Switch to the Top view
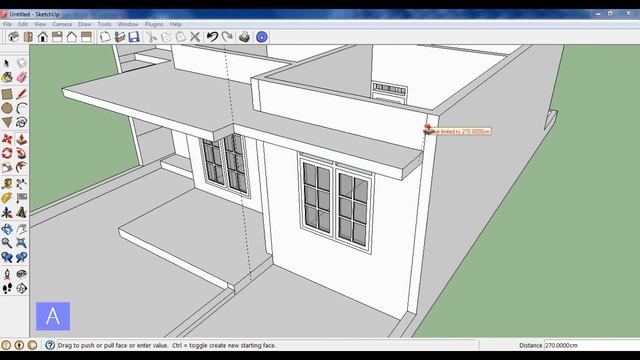This screenshot has width=640, height=360. 28,37
